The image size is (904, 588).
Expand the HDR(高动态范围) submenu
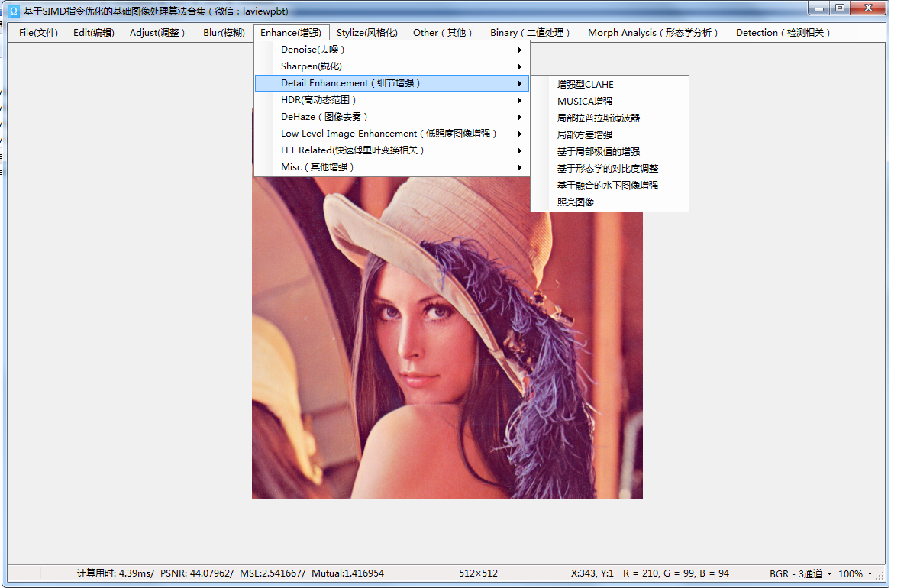(x=392, y=100)
